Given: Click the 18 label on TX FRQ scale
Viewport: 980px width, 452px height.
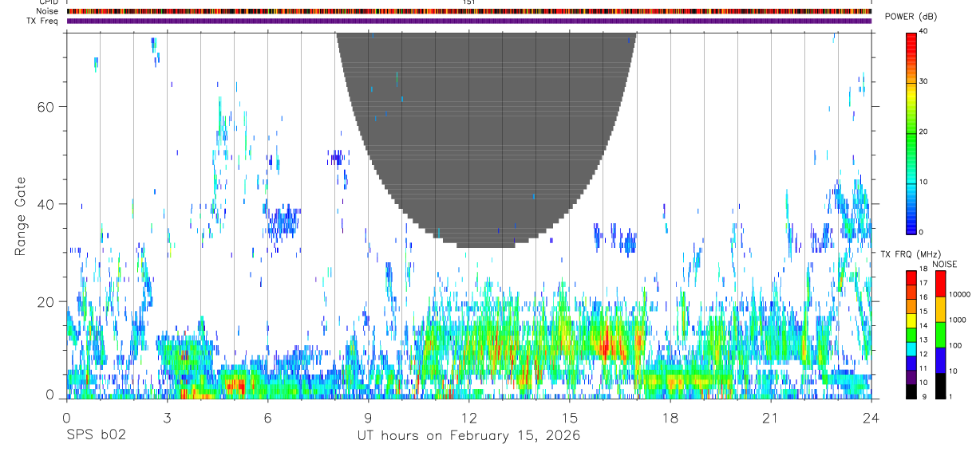Looking at the screenshot, I should (923, 270).
